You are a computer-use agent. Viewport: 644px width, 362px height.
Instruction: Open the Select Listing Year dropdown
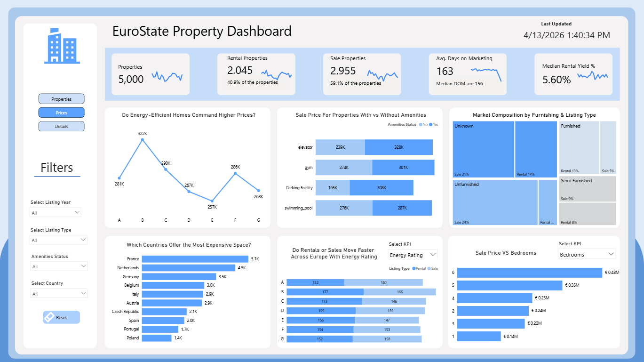tap(56, 212)
